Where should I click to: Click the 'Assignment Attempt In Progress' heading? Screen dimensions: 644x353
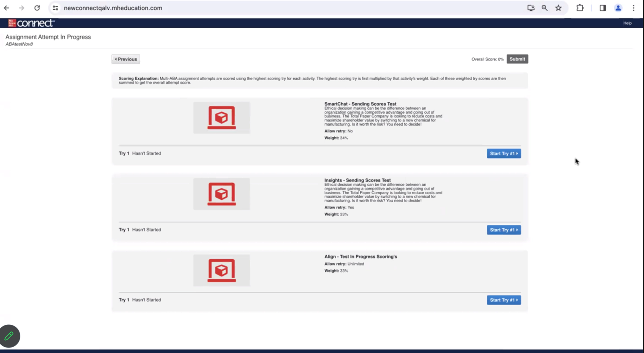pyautogui.click(x=48, y=37)
